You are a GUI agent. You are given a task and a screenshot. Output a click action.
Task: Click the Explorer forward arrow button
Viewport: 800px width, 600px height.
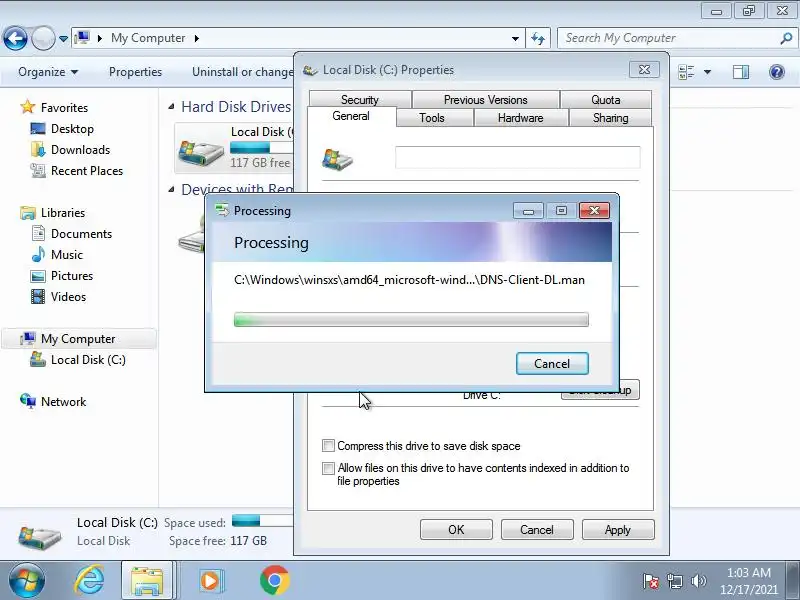pos(43,38)
